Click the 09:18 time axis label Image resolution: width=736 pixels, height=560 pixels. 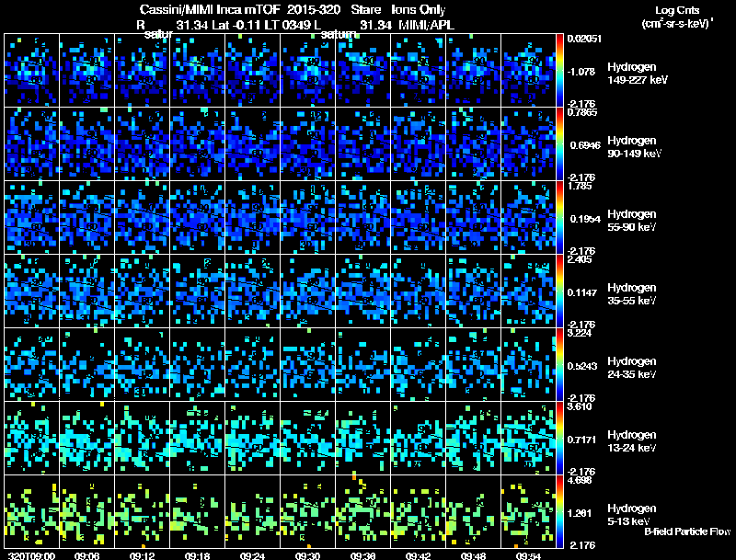tap(197, 556)
